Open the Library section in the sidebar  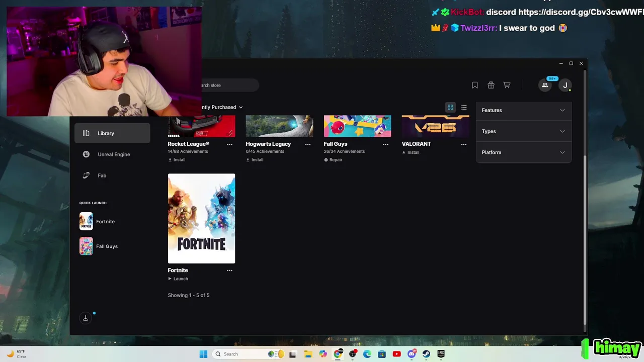point(112,133)
